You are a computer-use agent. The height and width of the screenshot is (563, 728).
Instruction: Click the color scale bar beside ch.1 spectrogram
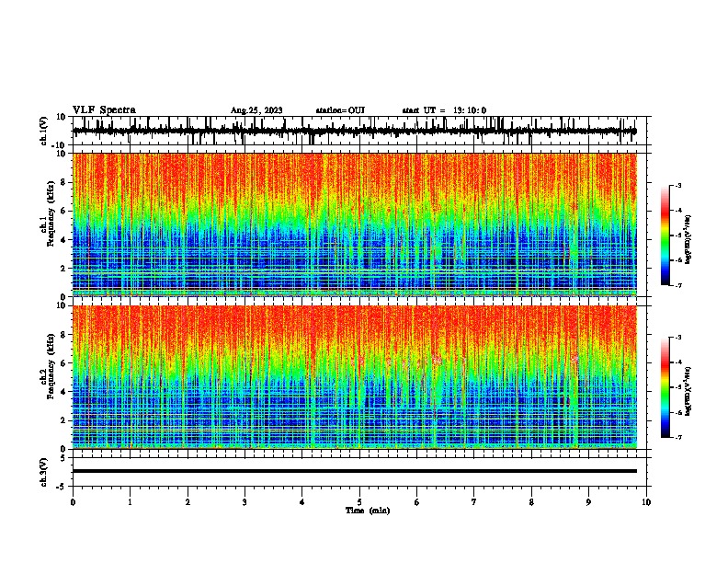tap(665, 236)
